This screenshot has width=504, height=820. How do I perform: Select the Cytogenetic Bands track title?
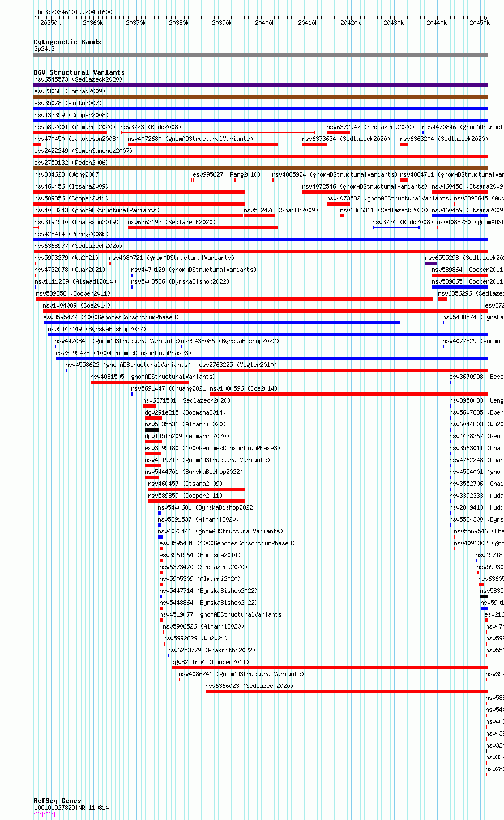(67, 42)
